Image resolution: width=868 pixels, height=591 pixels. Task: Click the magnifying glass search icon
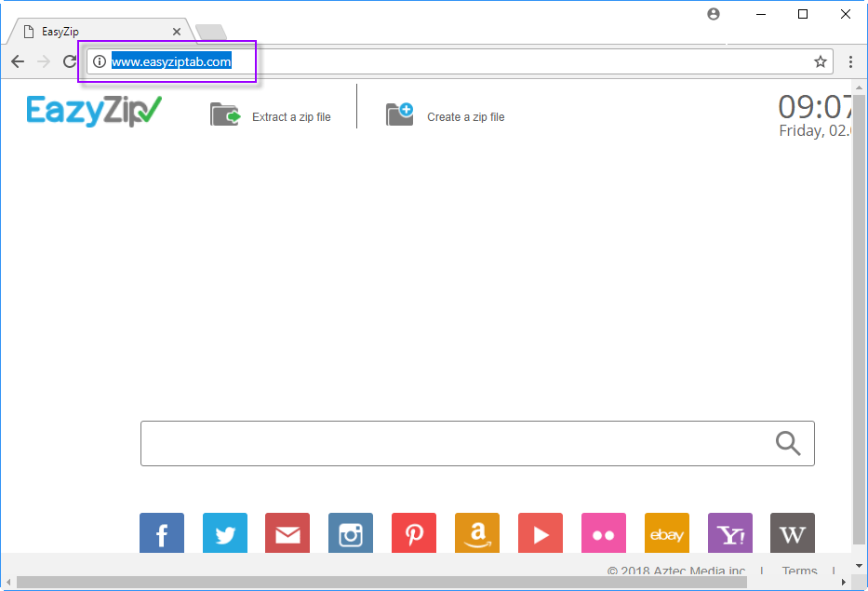click(788, 443)
